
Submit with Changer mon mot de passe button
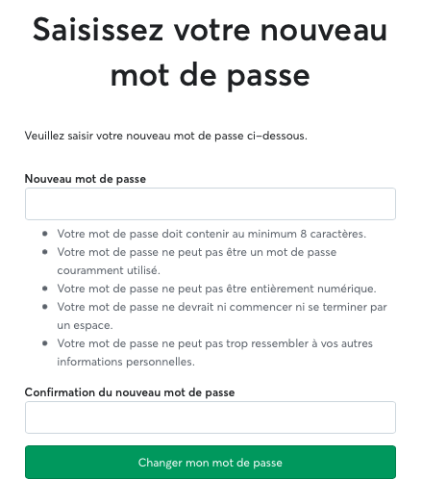pos(211,463)
